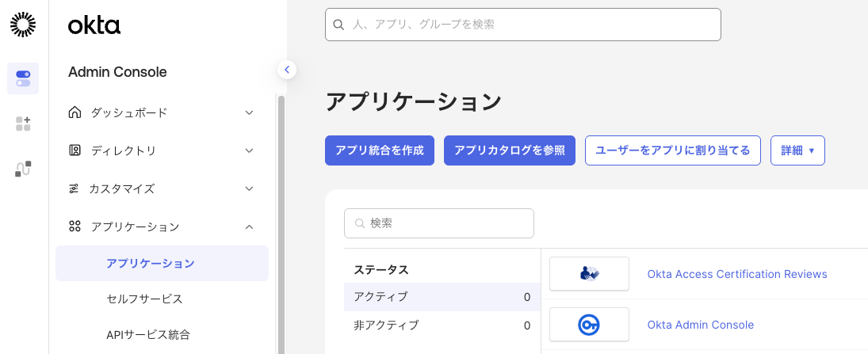Collapse sidebar with the left-arrow button

pos(287,70)
